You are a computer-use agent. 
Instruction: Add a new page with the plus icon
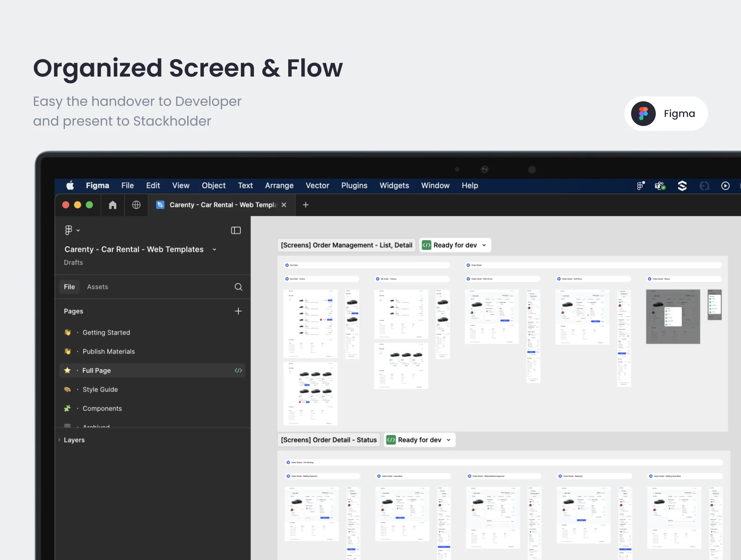pyautogui.click(x=238, y=311)
